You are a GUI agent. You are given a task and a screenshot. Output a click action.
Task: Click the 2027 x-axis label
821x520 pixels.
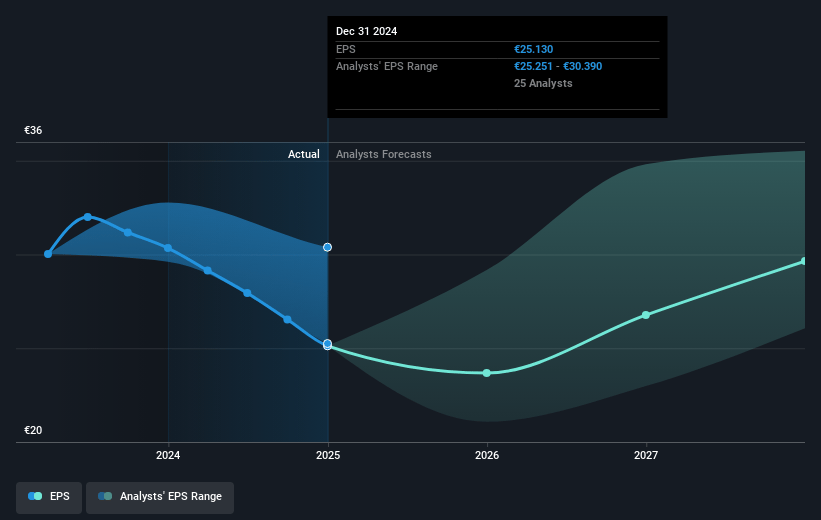point(646,456)
